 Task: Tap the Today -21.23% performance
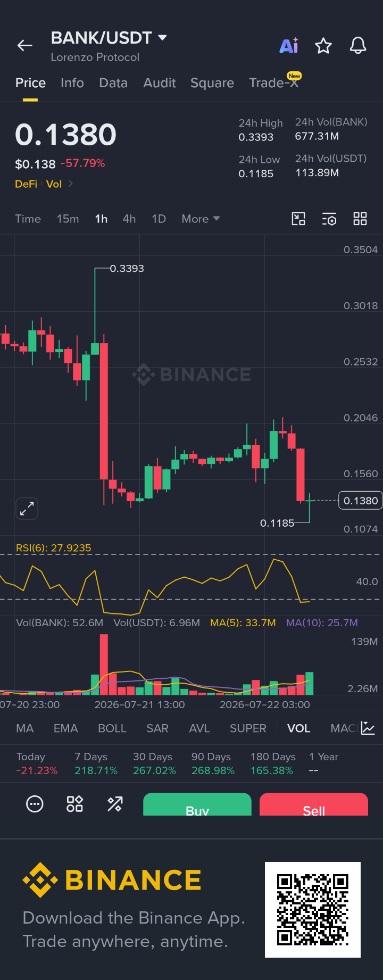pyautogui.click(x=37, y=763)
